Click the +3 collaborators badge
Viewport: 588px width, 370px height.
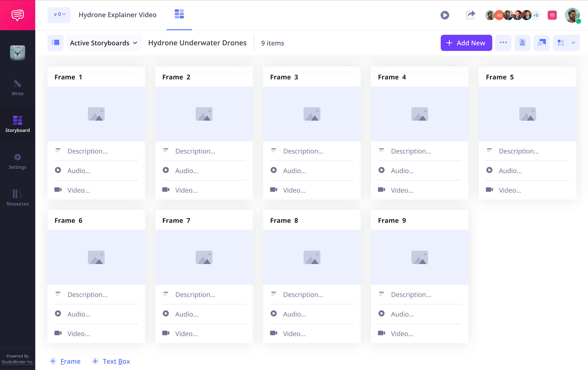(536, 15)
